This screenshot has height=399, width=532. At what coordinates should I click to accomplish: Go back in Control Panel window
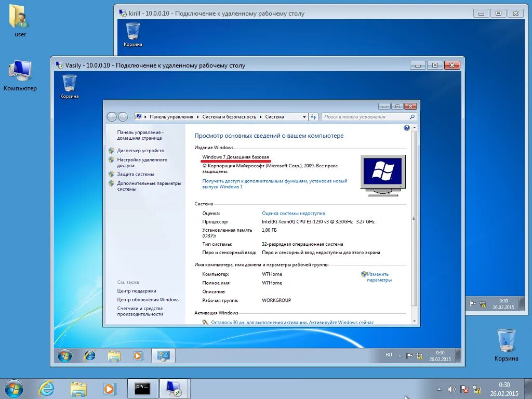112,117
